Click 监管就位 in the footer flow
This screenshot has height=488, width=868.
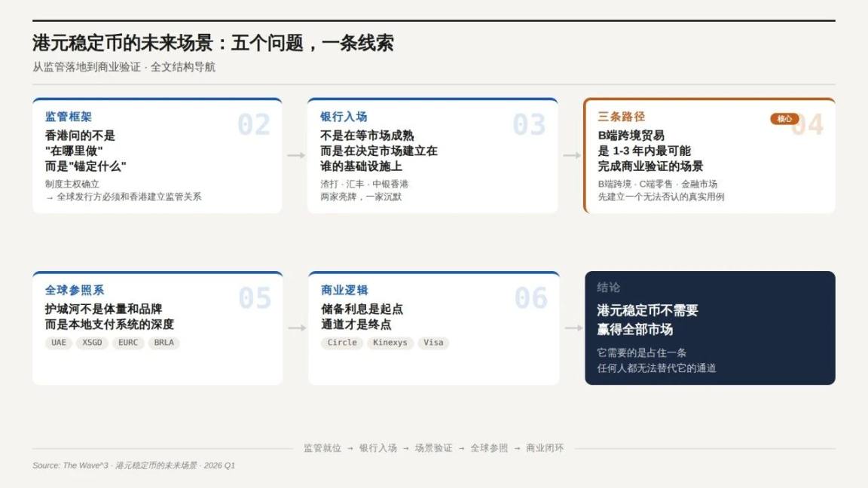click(x=322, y=448)
